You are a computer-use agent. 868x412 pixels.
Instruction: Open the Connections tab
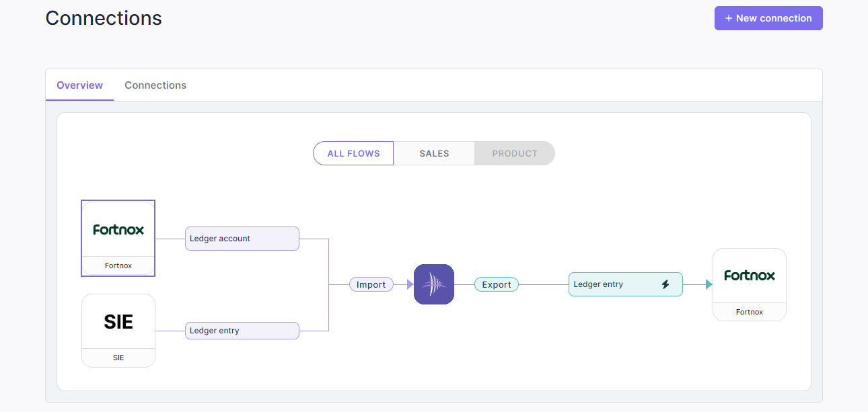tap(155, 85)
